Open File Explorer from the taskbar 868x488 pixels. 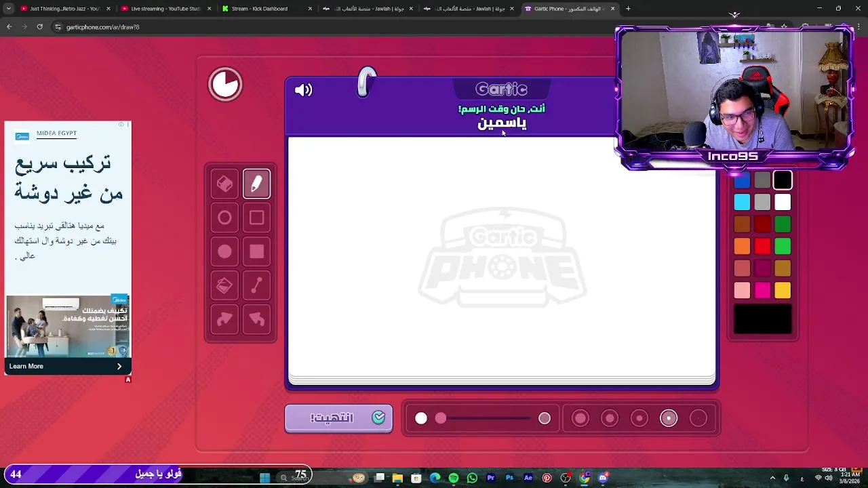[398, 478]
